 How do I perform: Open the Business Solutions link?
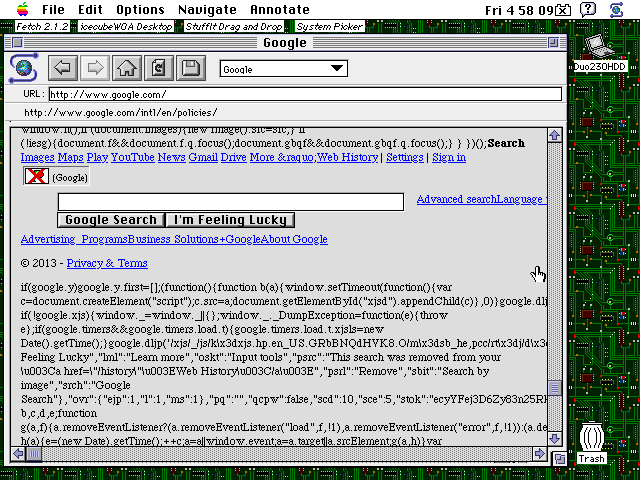click(x=173, y=239)
